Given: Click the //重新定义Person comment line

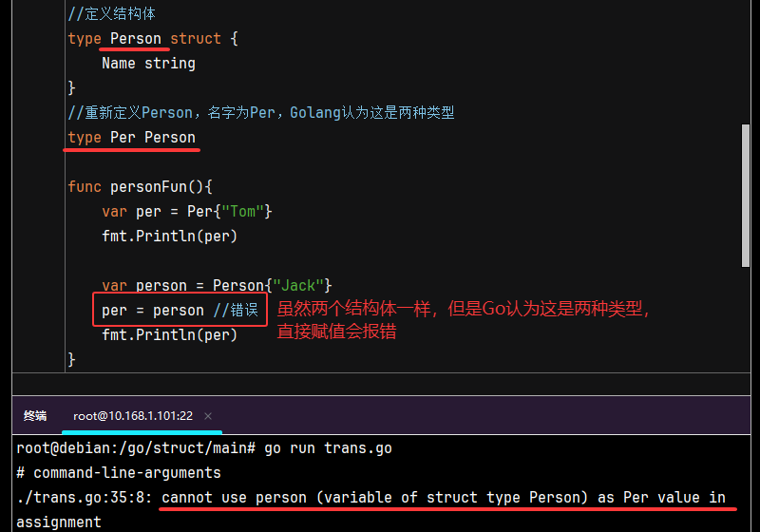Looking at the screenshot, I should tap(261, 113).
